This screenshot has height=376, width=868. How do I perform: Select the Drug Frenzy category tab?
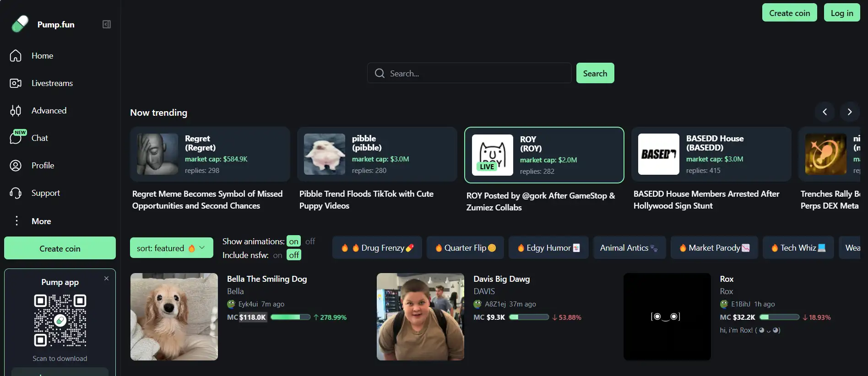point(377,248)
